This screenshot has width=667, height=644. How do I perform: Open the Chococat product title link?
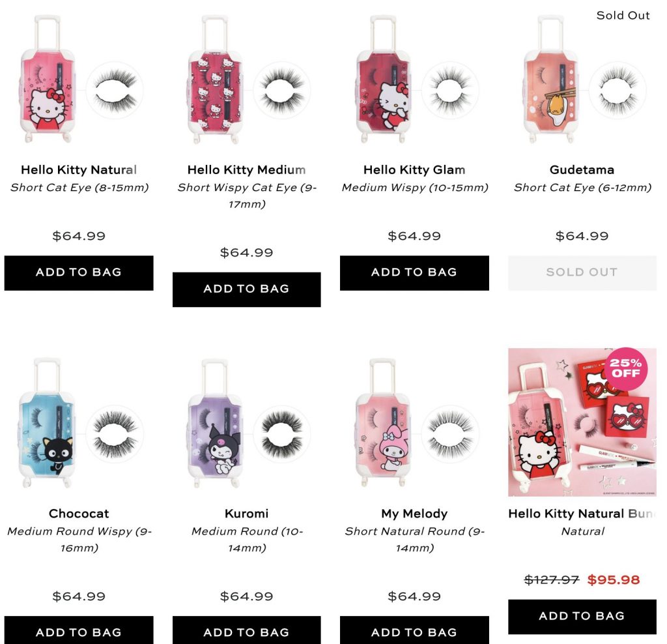pos(79,514)
